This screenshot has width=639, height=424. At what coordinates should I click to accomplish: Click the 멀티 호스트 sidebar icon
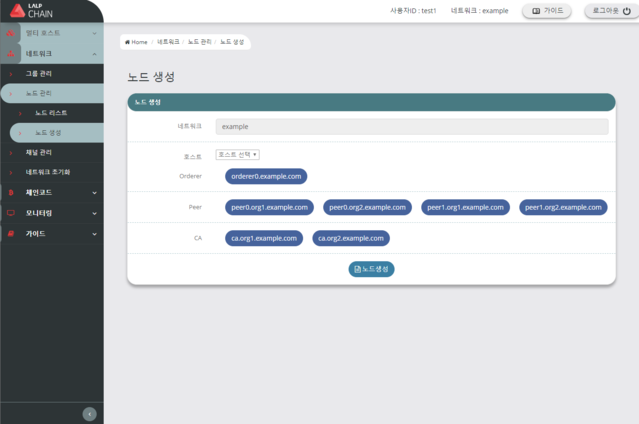pos(11,34)
